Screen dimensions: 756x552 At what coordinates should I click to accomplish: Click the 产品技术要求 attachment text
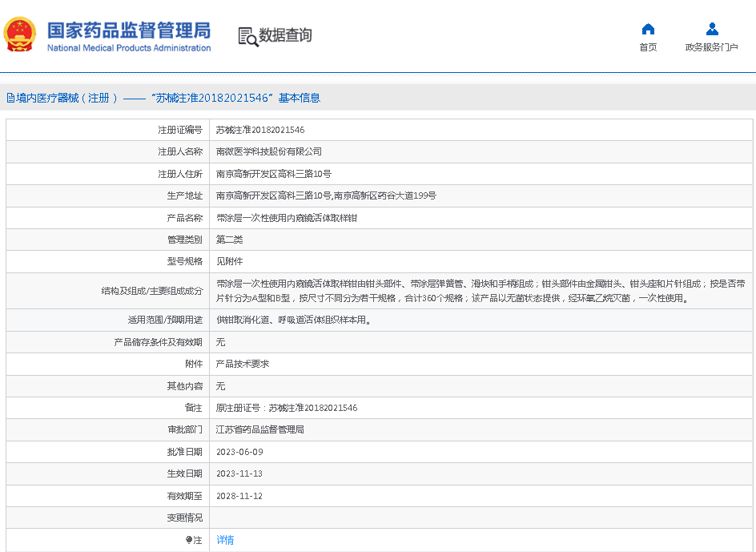pyautogui.click(x=243, y=364)
